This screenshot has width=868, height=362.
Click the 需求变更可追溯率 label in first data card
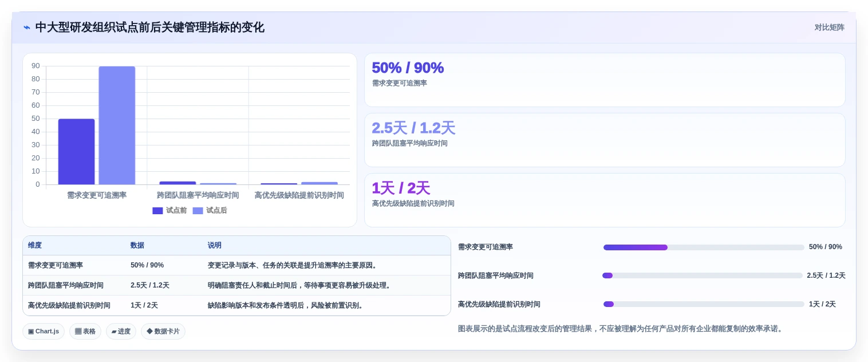click(400, 83)
